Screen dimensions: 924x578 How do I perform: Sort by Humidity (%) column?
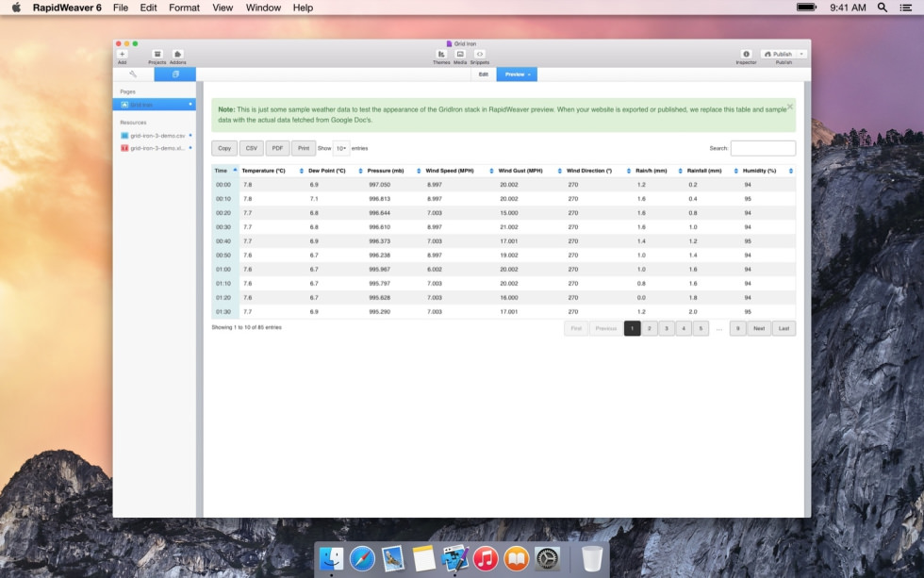click(767, 171)
